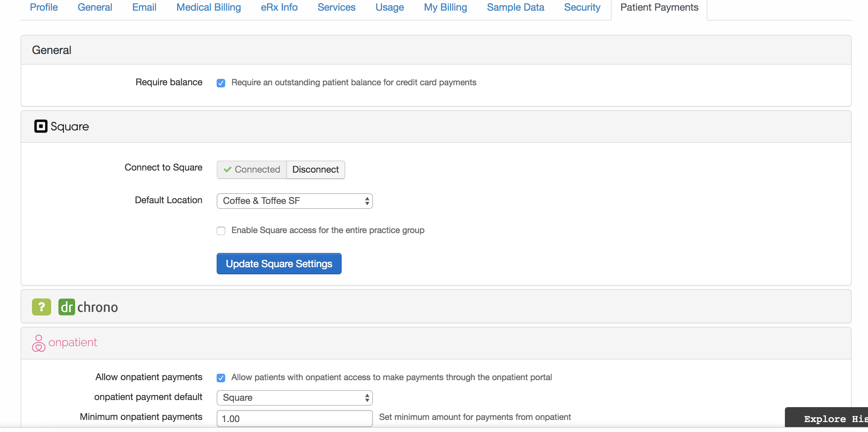Click the green question mark help icon

[x=42, y=307]
